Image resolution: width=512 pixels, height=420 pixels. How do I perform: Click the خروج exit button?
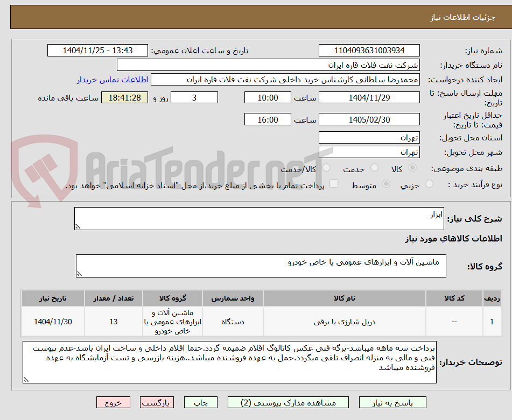pyautogui.click(x=113, y=402)
